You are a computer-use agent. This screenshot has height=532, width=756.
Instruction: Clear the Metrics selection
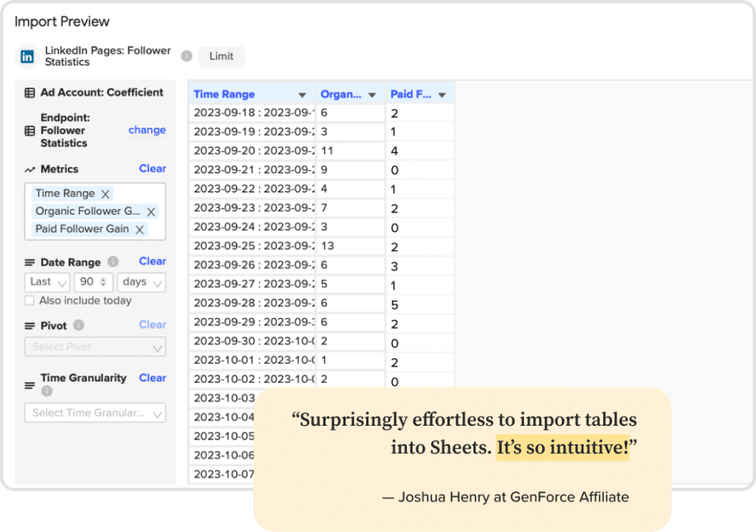tap(152, 169)
